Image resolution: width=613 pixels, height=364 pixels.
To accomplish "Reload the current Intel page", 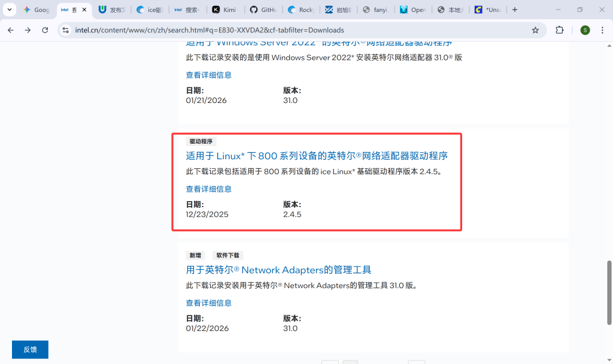I will coord(45,30).
